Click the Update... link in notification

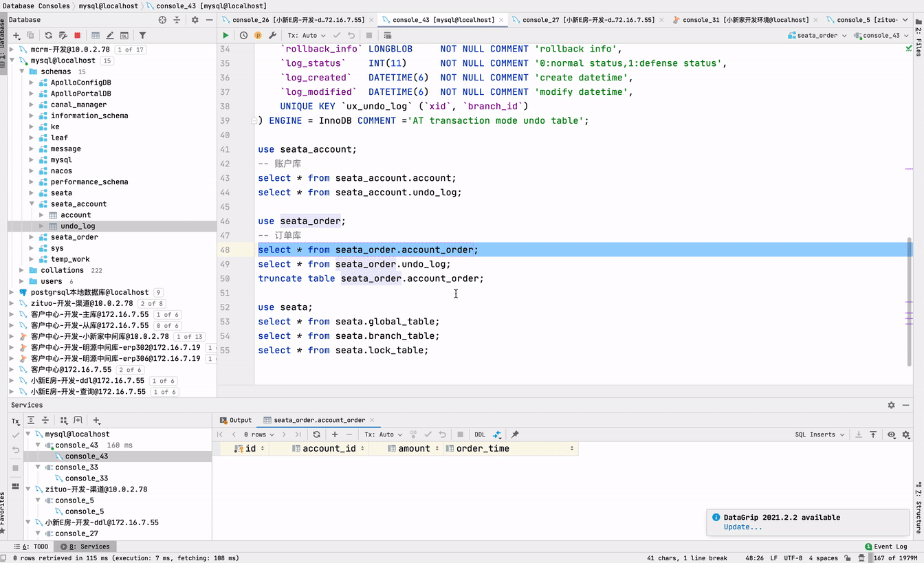click(x=742, y=527)
